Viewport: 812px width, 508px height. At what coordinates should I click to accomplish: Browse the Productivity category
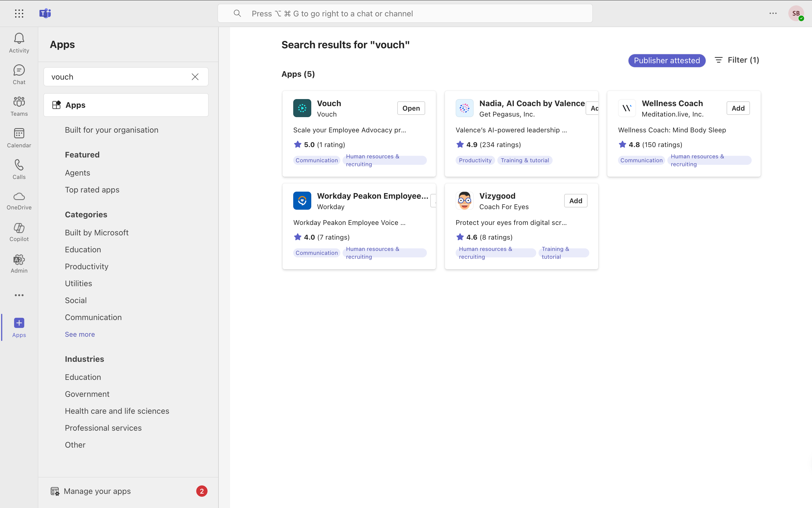(x=87, y=266)
